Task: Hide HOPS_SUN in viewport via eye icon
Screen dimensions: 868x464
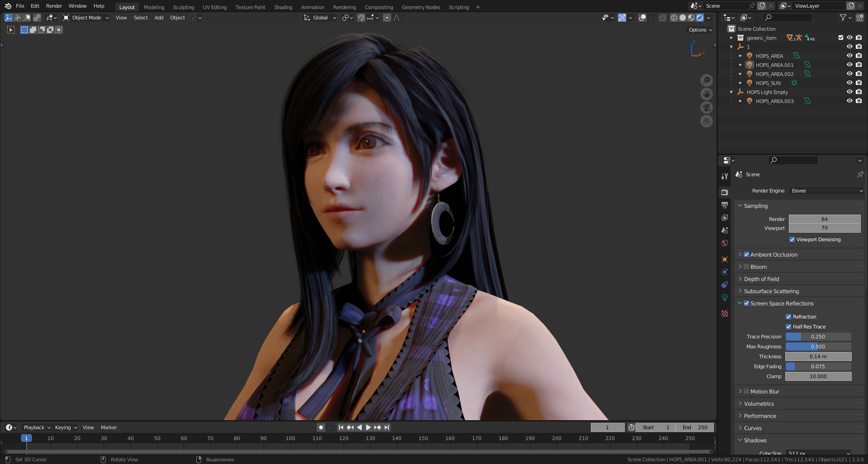Action: point(849,83)
